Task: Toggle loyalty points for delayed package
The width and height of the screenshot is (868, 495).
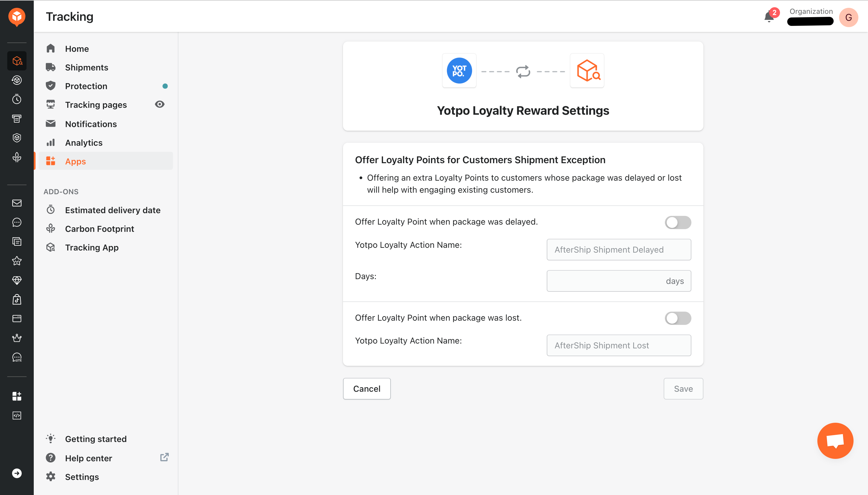Action: tap(678, 223)
